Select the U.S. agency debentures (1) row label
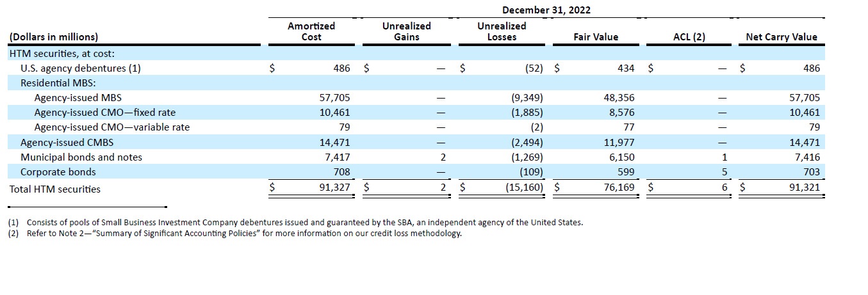Viewport: 868px width, 295px height. click(x=80, y=68)
